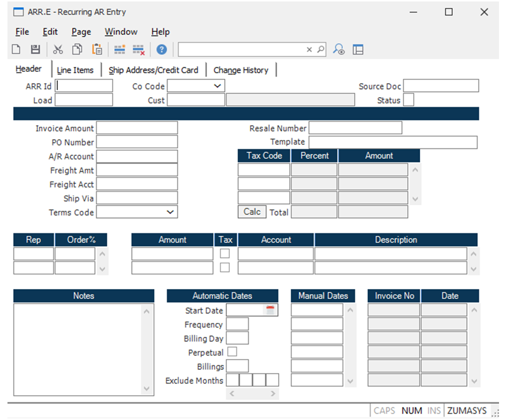Open the File menu

pyautogui.click(x=22, y=31)
